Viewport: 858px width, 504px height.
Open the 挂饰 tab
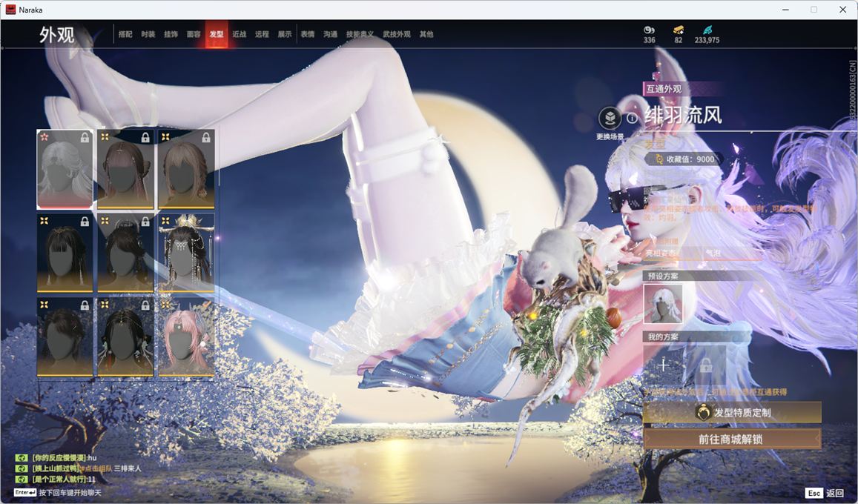(x=171, y=34)
